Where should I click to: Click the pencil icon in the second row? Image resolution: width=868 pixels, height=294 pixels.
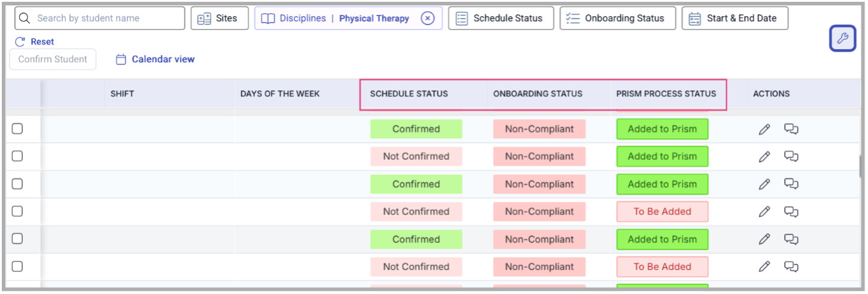tap(764, 157)
